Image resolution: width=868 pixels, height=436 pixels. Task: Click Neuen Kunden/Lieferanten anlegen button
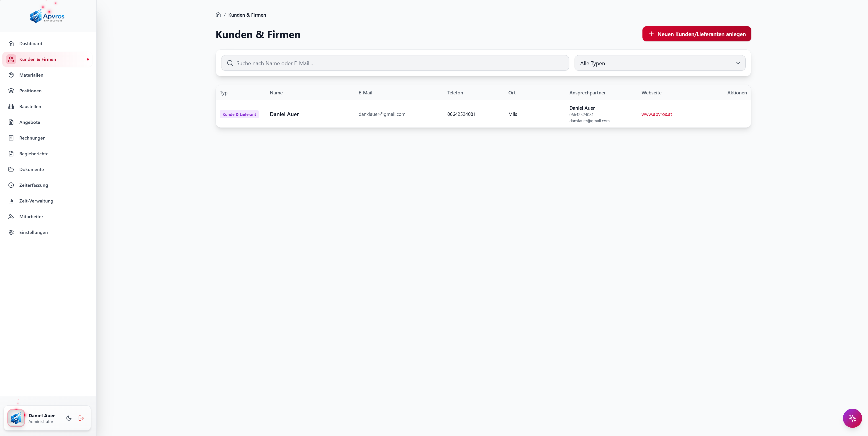pos(696,34)
